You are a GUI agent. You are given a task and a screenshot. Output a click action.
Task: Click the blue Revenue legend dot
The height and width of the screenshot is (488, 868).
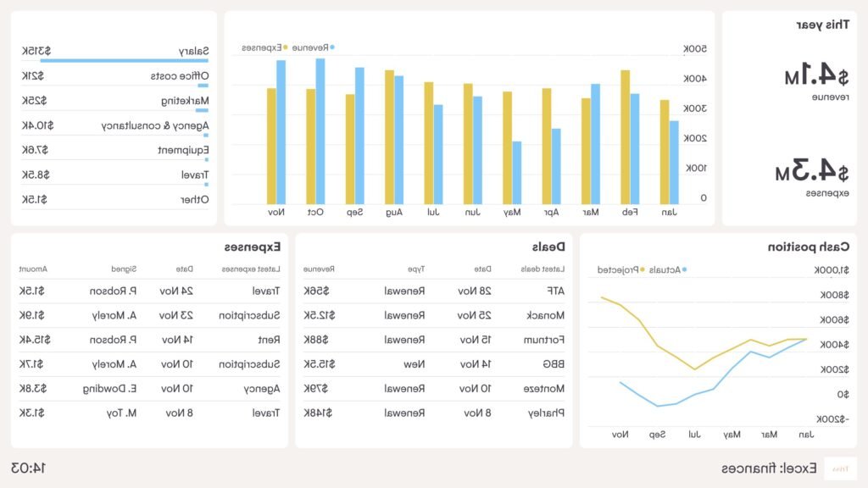coord(332,47)
